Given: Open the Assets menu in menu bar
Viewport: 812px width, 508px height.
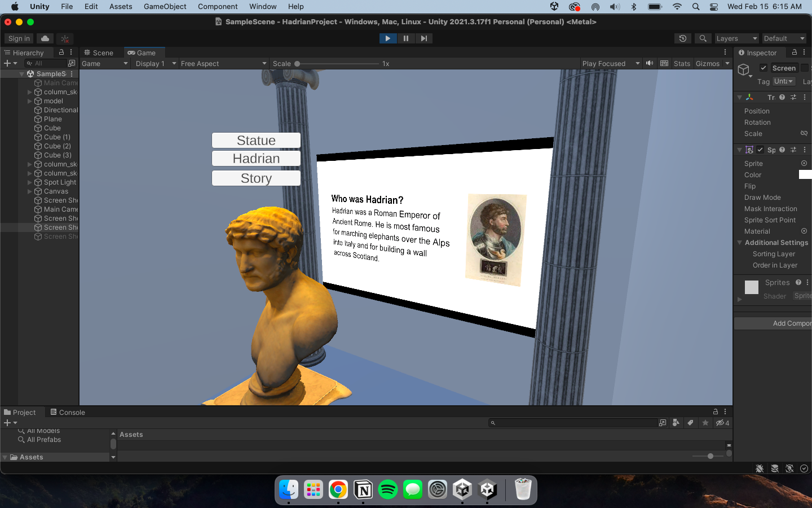Looking at the screenshot, I should [x=121, y=6].
